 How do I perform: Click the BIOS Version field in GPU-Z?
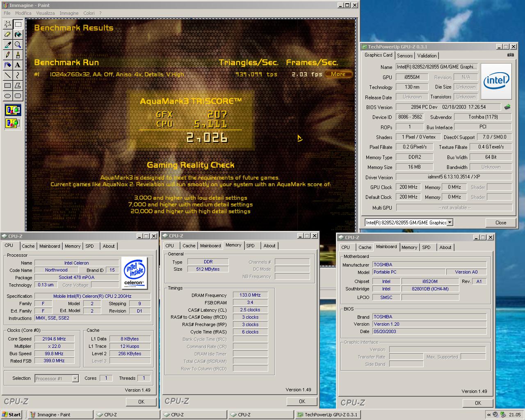[448, 107]
